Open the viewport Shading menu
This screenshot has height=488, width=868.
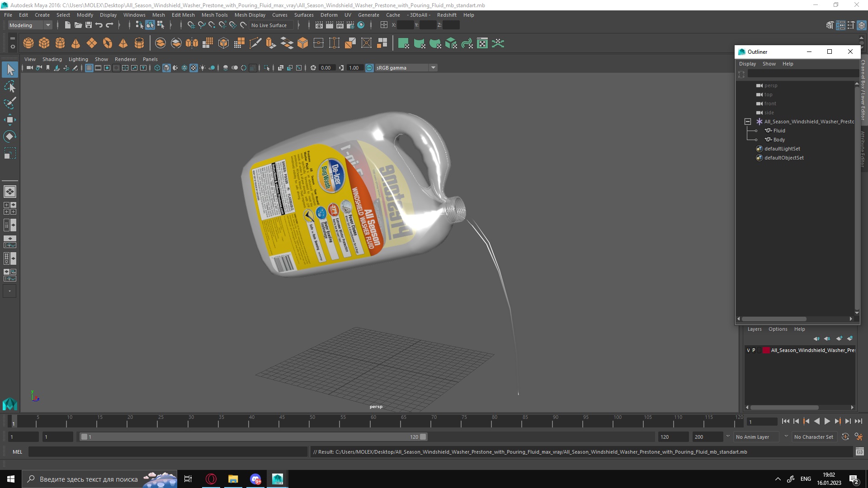52,59
